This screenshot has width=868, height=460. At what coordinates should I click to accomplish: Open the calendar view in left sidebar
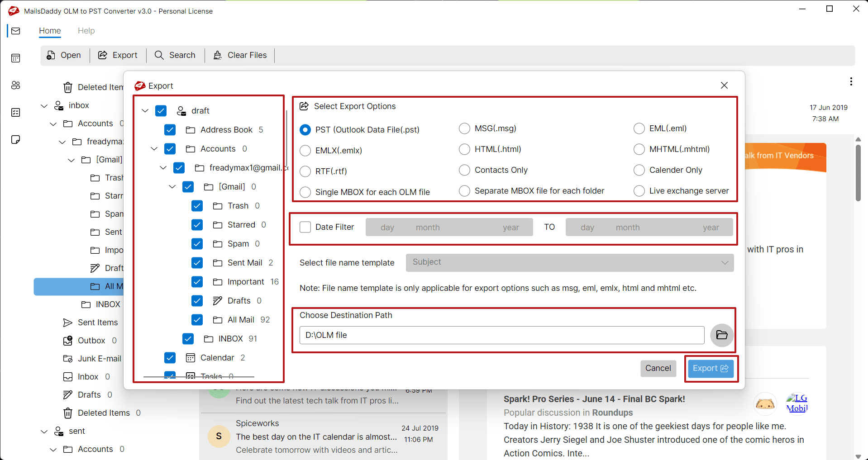point(16,58)
